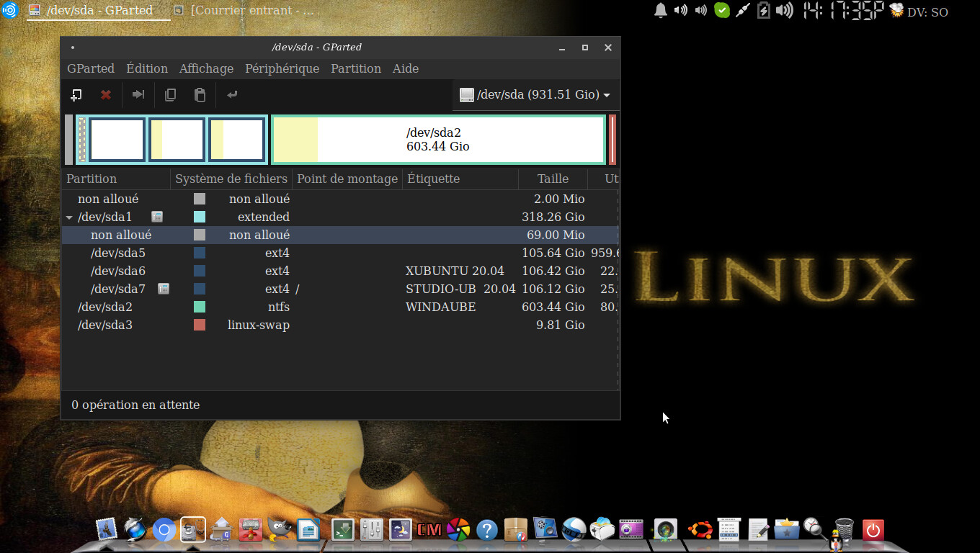Viewport: 980px width, 553px height.
Task: Select the /dev/sda5 row
Action: [x=340, y=253]
